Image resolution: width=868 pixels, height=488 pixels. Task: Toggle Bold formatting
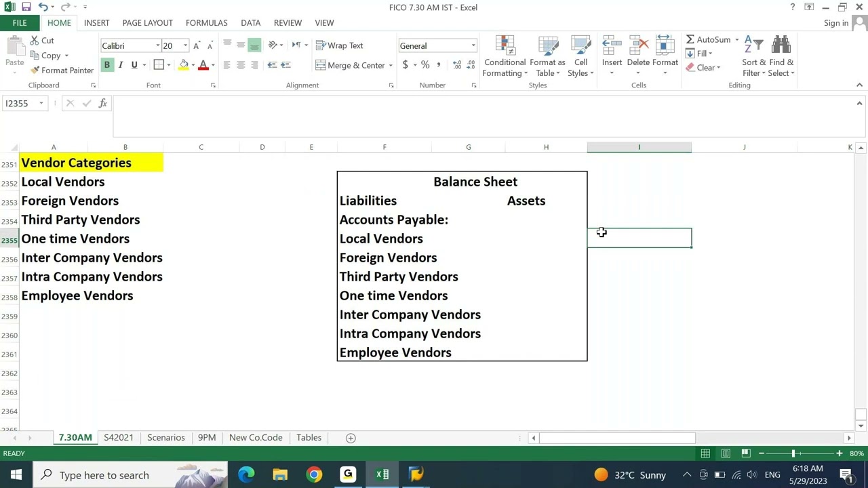106,65
